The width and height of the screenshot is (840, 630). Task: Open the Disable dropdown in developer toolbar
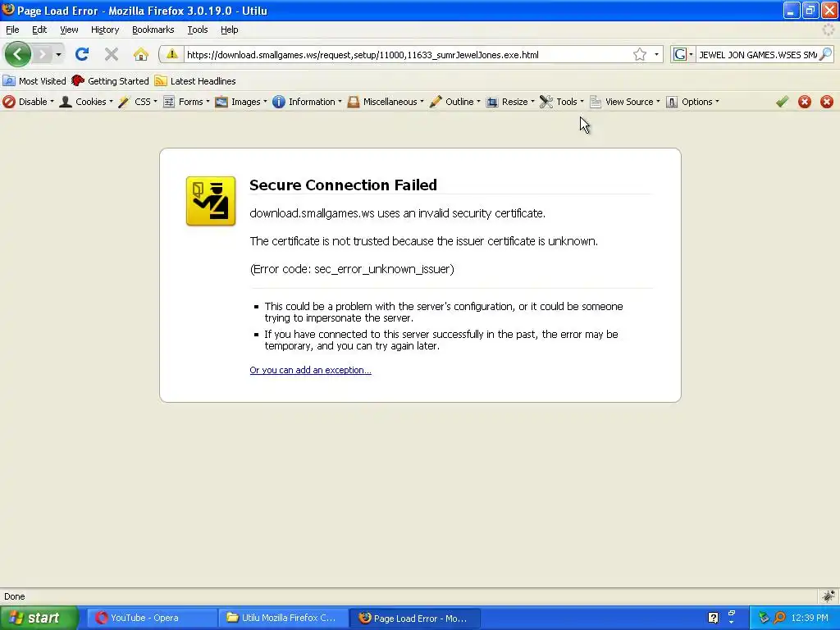pos(29,102)
